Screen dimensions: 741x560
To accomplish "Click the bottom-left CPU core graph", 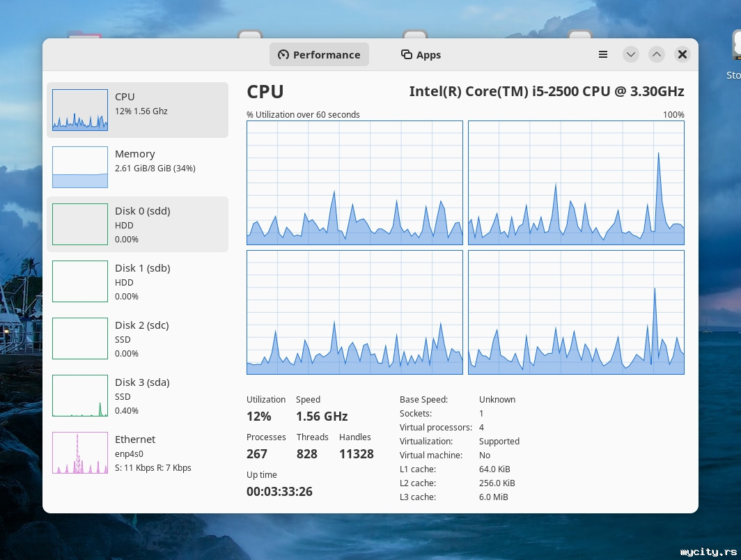I will 354,312.
